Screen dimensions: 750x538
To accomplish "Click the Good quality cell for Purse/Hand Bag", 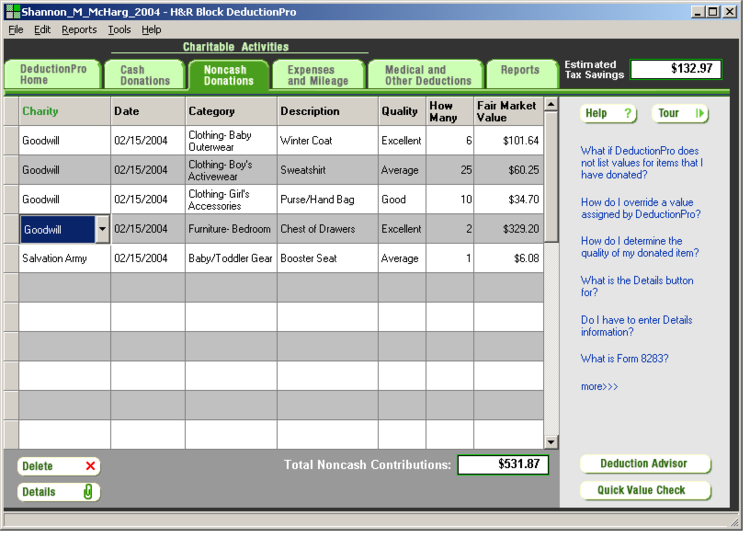I will click(402, 199).
